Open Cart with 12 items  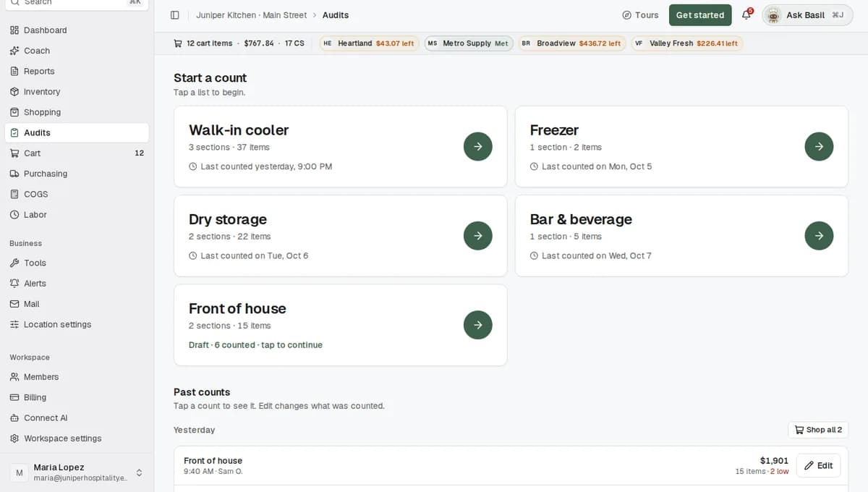click(x=77, y=153)
